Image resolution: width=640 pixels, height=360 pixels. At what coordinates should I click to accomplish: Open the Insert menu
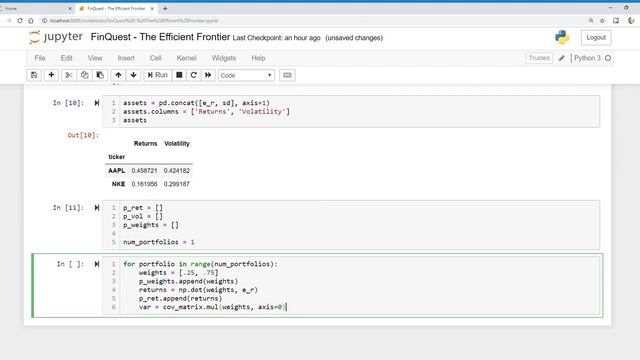pyautogui.click(x=126, y=58)
